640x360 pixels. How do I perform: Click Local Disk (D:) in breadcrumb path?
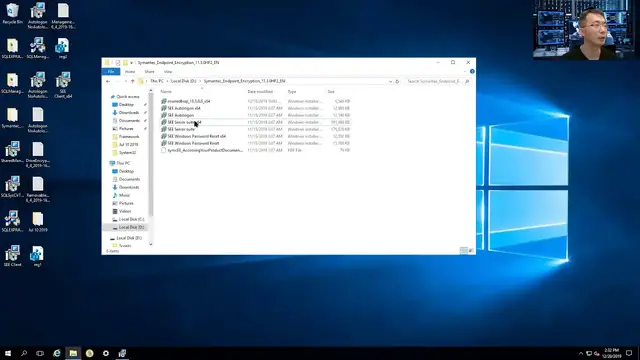pyautogui.click(x=183, y=81)
